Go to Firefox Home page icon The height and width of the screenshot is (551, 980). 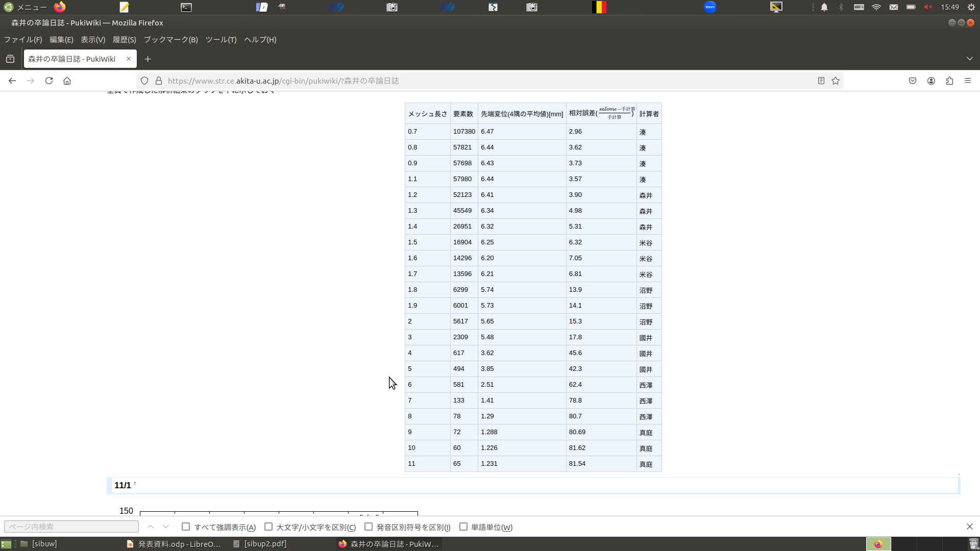tap(67, 81)
